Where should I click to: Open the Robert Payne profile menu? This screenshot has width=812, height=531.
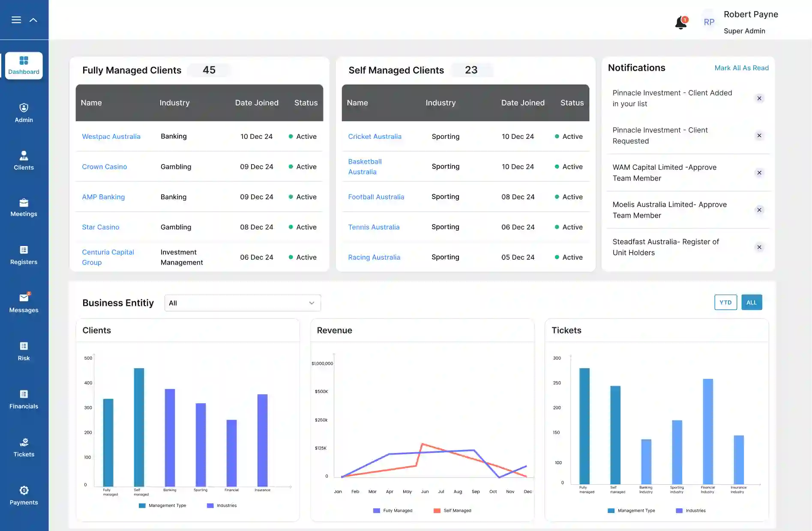coord(750,22)
